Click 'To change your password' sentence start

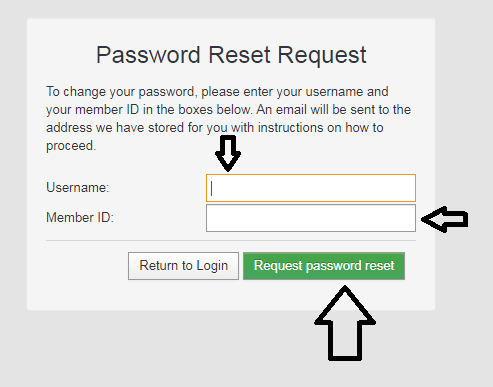point(120,92)
